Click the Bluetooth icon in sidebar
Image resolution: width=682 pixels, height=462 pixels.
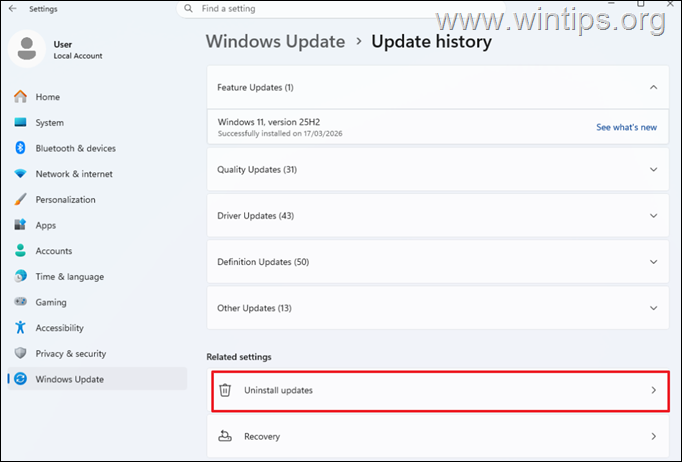[20, 148]
